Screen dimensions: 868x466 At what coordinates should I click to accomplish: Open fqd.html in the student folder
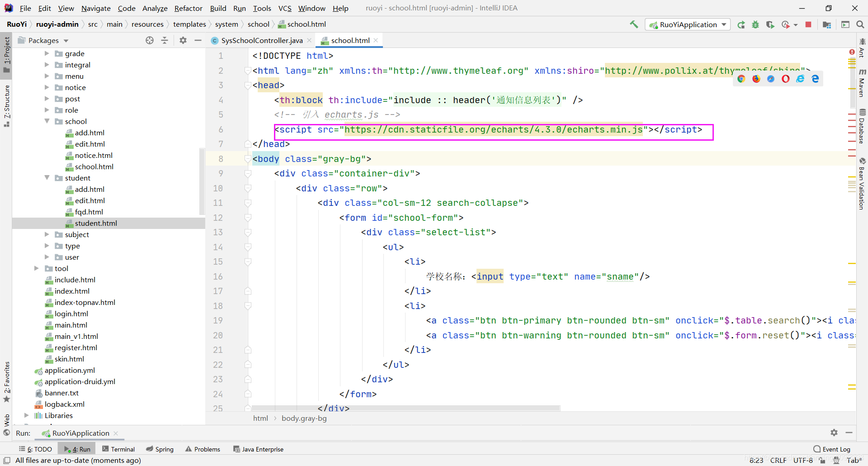click(x=89, y=212)
